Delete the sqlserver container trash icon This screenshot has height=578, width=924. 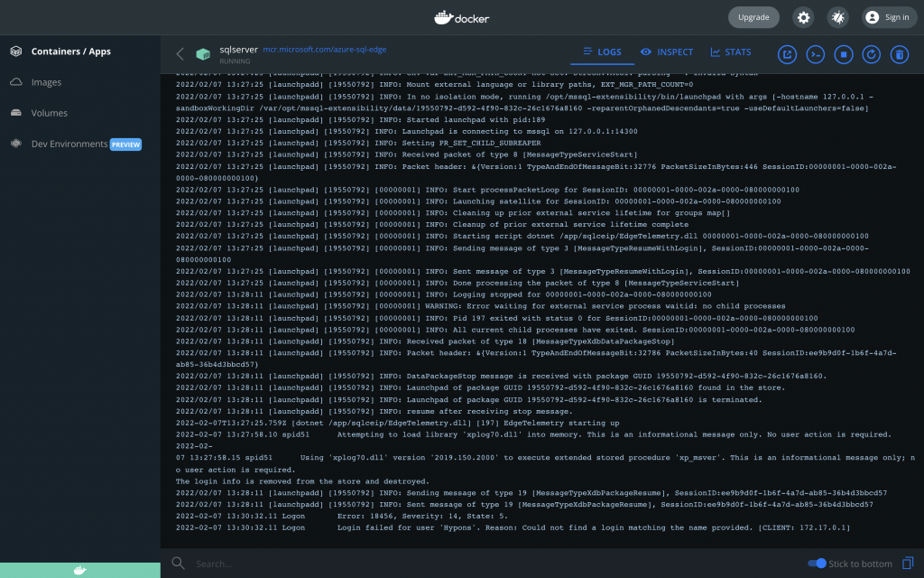(900, 54)
